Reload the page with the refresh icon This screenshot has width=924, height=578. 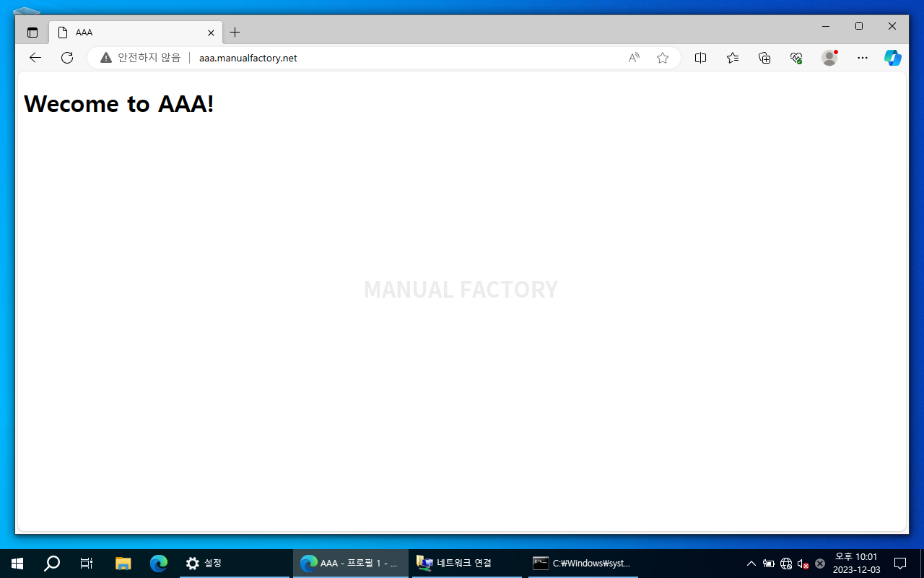pyautogui.click(x=67, y=58)
